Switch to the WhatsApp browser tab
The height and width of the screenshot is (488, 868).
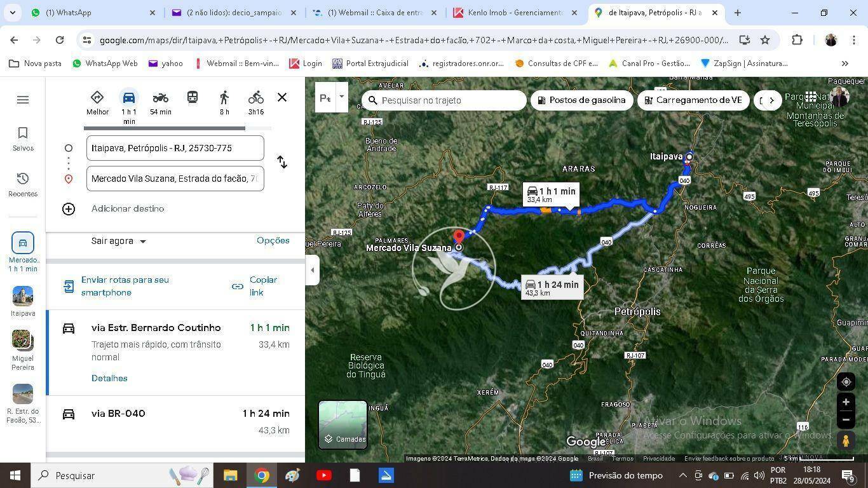tap(93, 13)
